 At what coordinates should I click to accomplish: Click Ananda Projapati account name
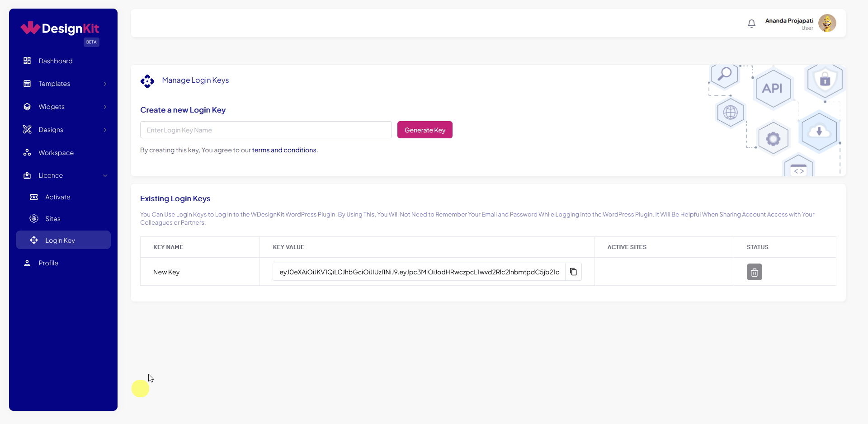pos(788,20)
